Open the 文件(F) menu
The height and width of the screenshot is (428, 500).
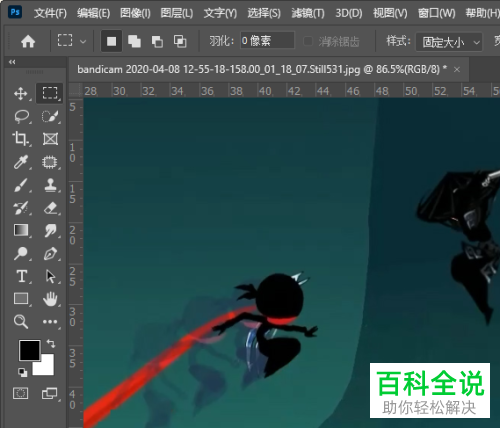[50, 13]
